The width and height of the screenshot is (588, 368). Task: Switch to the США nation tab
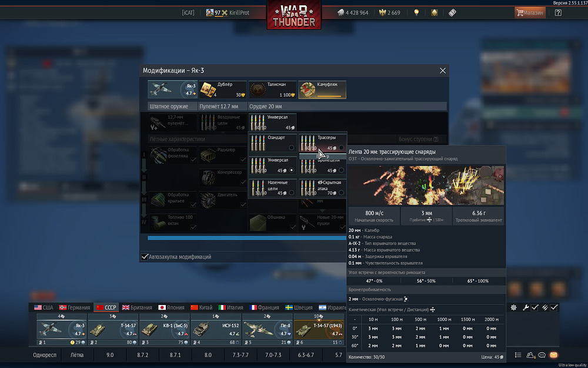44,307
